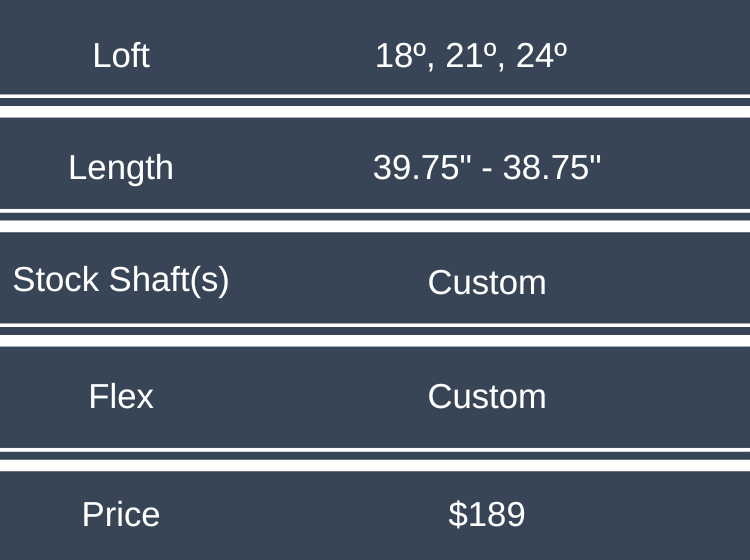Click the dash between the length values
Viewport: 750px width, 560px height.
[x=486, y=168]
